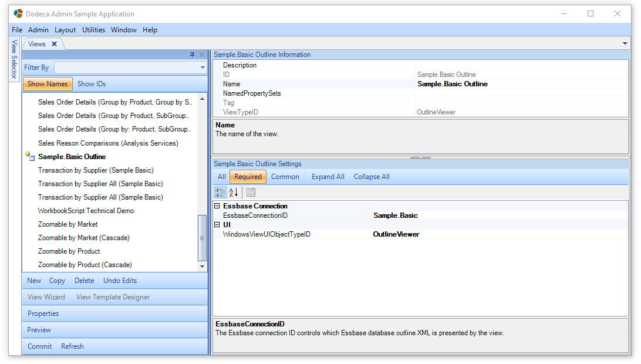Open the Layout menu
This screenshot has height=364, width=641.
(65, 30)
